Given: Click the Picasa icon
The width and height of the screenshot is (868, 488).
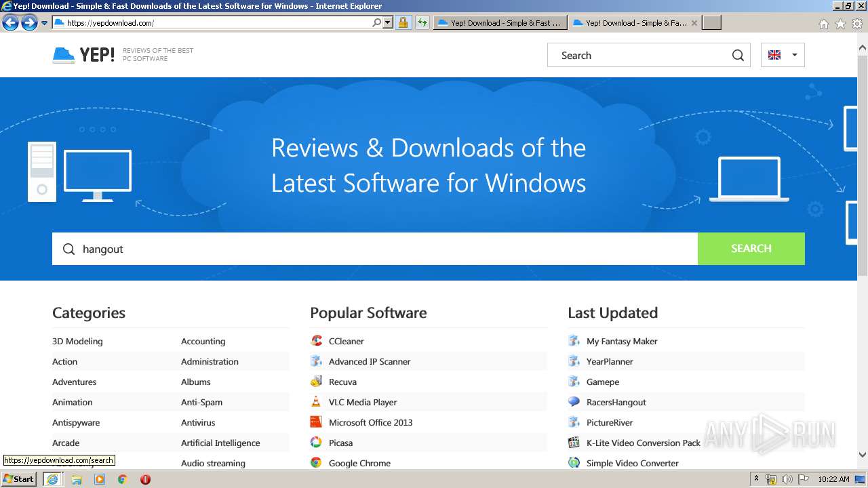Looking at the screenshot, I should pyautogui.click(x=316, y=443).
